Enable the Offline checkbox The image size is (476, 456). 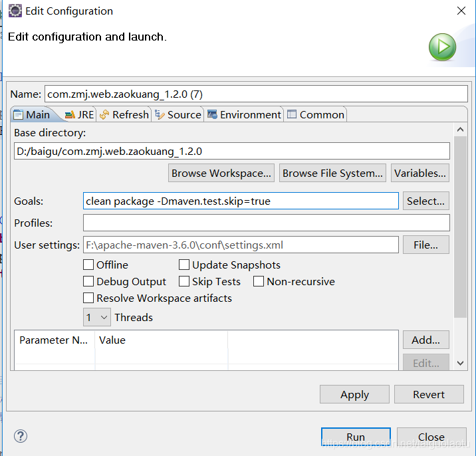[x=88, y=265]
